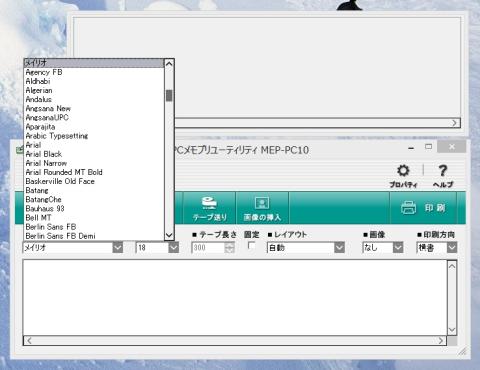Minimize the MEP-PC10 utility window

click(x=411, y=147)
